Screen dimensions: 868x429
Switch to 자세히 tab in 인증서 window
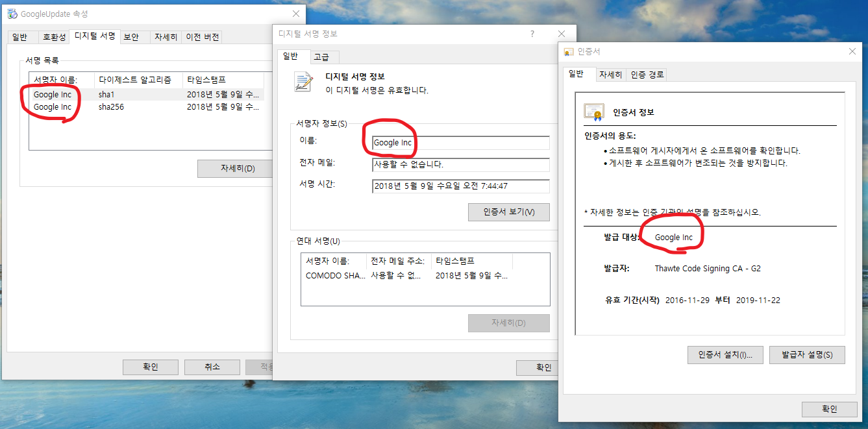click(x=611, y=75)
